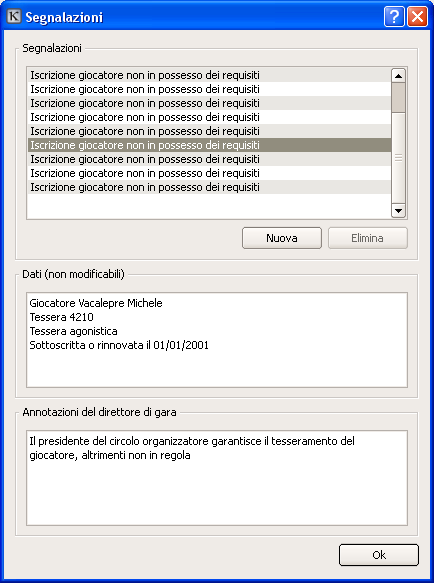Click the list's scroll down arrow
This screenshot has height=583, width=434.
(x=398, y=210)
